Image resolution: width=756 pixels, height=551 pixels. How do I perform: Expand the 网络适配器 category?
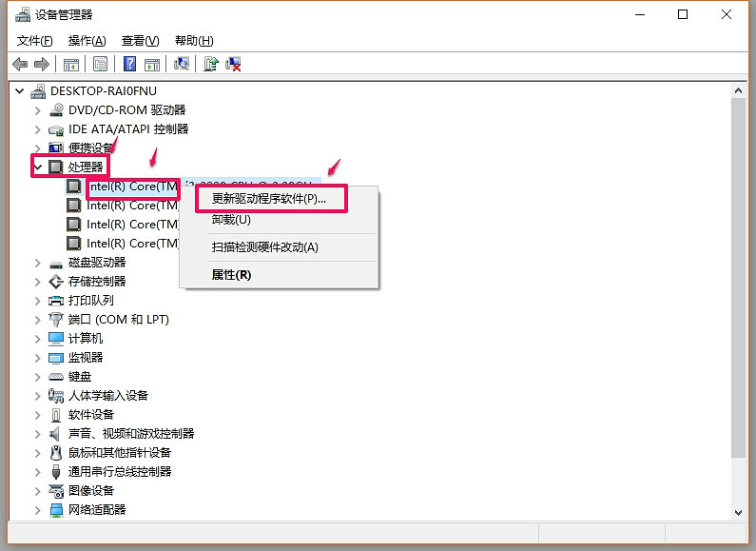[38, 510]
